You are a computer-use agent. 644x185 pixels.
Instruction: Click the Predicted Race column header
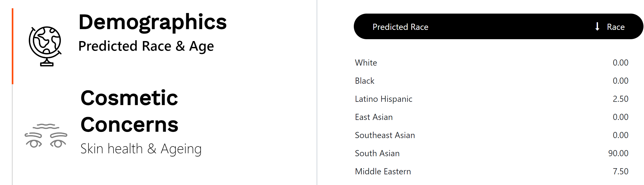click(x=400, y=27)
